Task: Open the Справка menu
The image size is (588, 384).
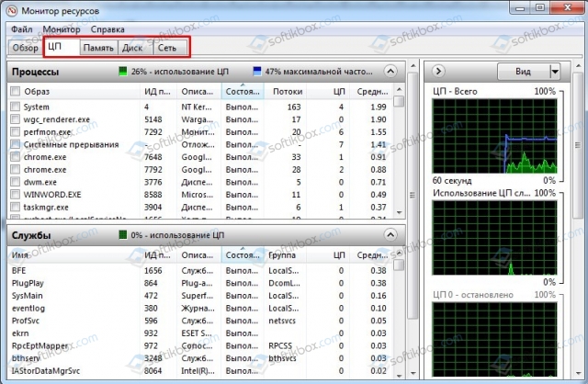Action: (x=107, y=29)
